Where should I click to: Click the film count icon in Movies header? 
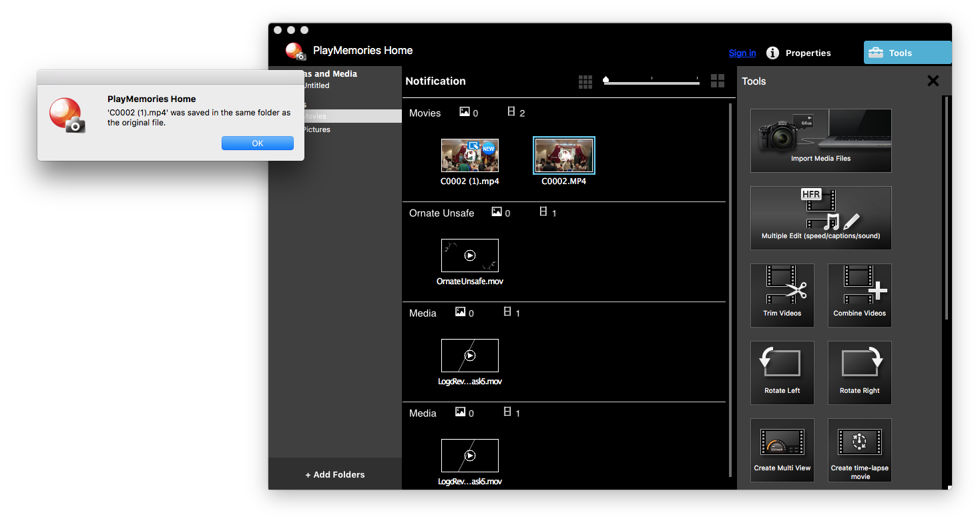(511, 112)
